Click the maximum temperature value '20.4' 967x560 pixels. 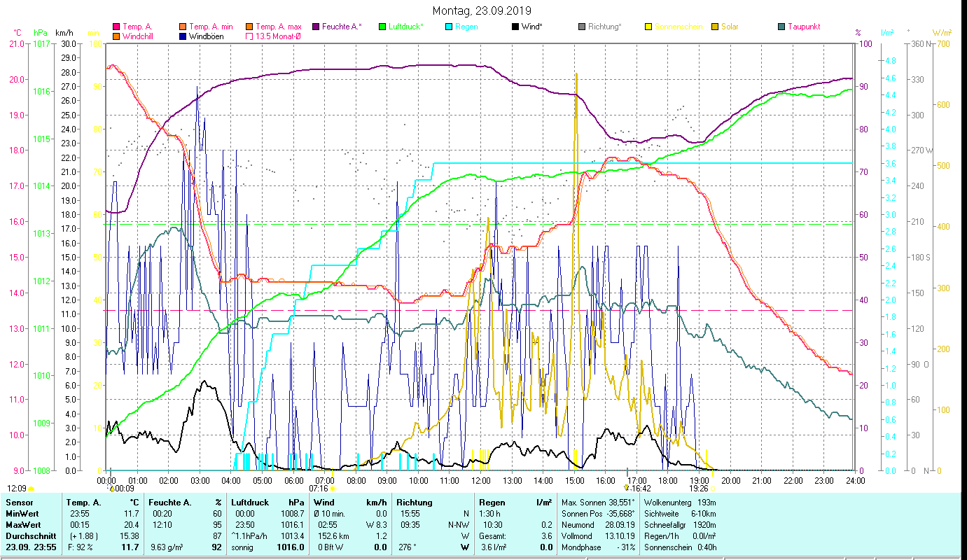pos(131,524)
